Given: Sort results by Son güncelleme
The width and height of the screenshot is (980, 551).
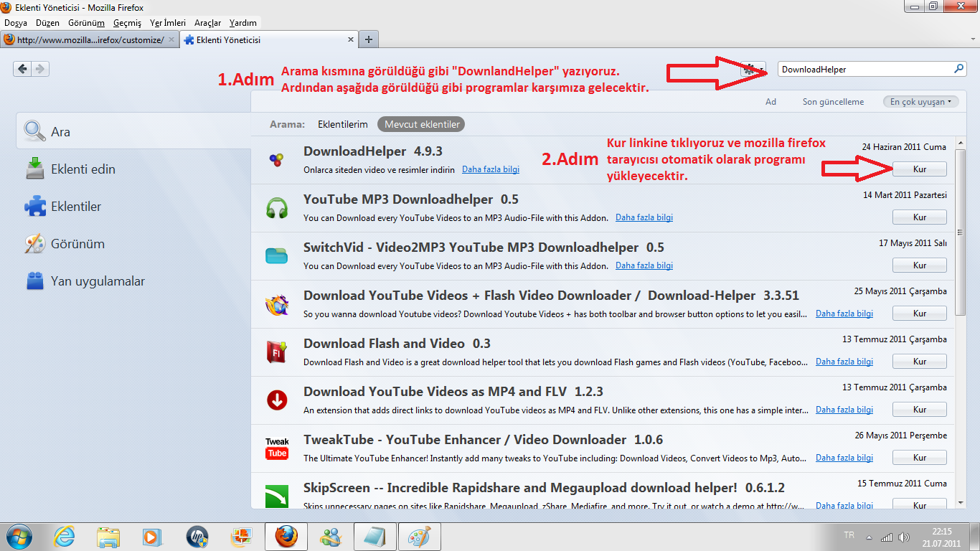Looking at the screenshot, I should tap(833, 102).
